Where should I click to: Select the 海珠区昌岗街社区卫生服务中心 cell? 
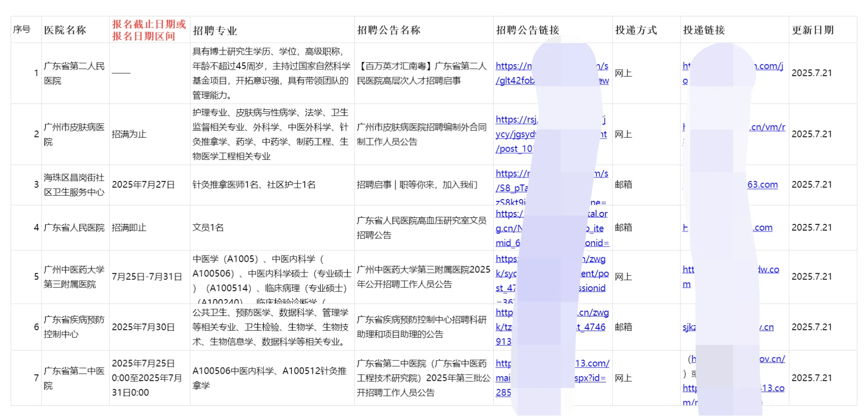pos(75,185)
